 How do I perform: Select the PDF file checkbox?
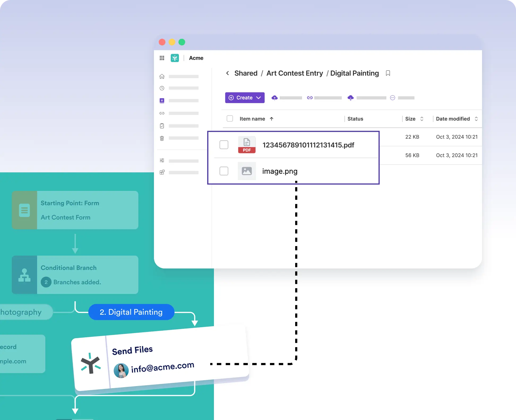(224, 145)
